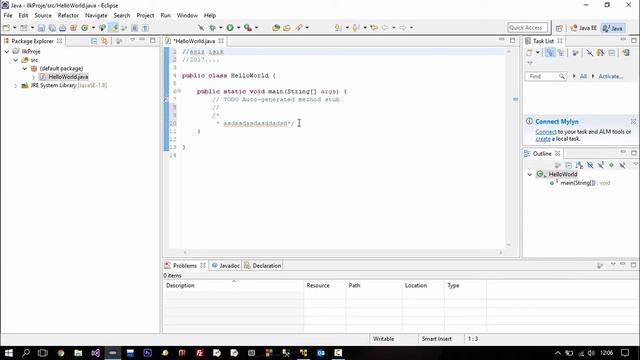Click the Connect link in Mylyn panel
Viewport: 640px width, 360px height.
point(546,132)
